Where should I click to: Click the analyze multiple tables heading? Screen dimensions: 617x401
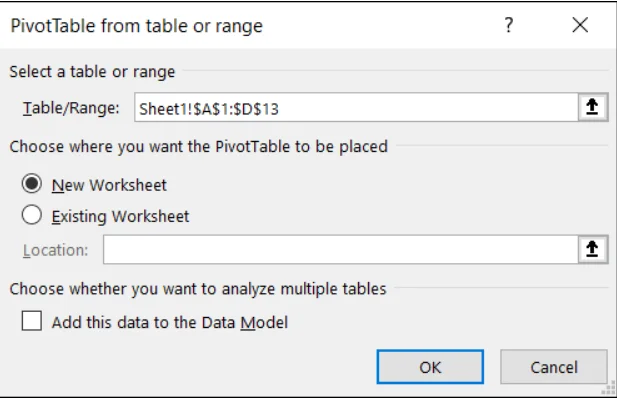pos(198,289)
